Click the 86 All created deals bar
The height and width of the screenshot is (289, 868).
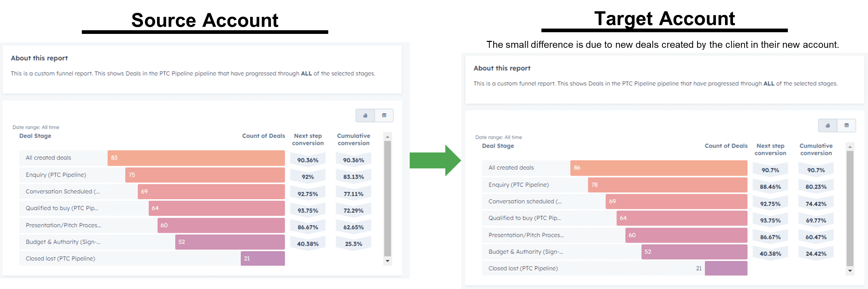click(659, 168)
